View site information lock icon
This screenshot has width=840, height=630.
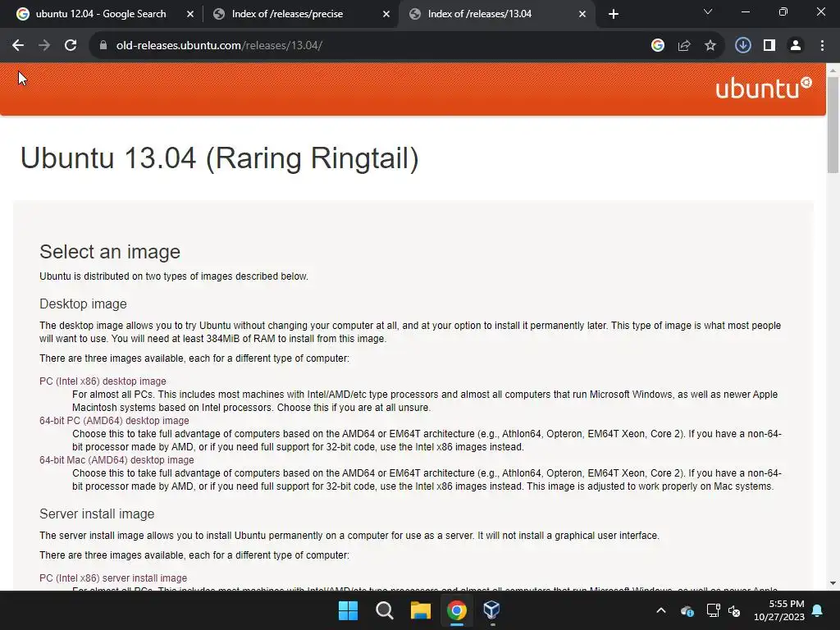pyautogui.click(x=103, y=46)
